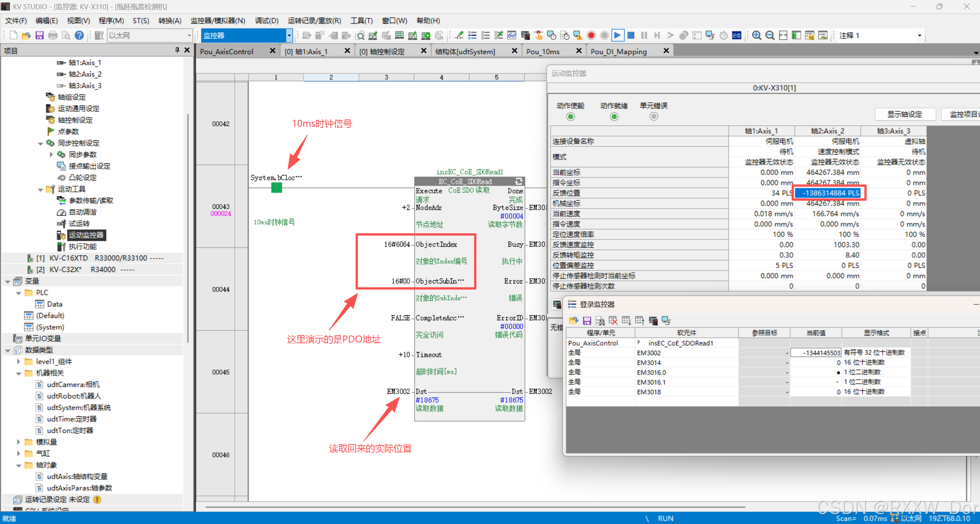Collapse the 运动工具 tree node
The image size is (980, 524).
pos(41,189)
